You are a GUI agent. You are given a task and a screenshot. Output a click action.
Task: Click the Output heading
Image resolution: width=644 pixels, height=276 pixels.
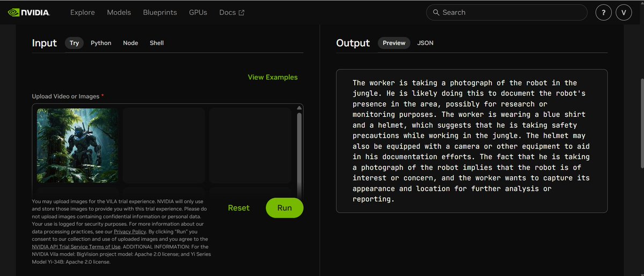pos(353,43)
